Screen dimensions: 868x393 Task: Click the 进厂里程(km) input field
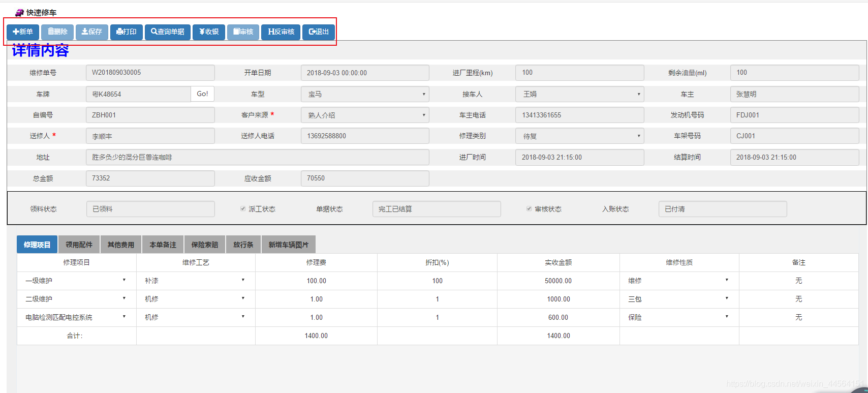(580, 73)
